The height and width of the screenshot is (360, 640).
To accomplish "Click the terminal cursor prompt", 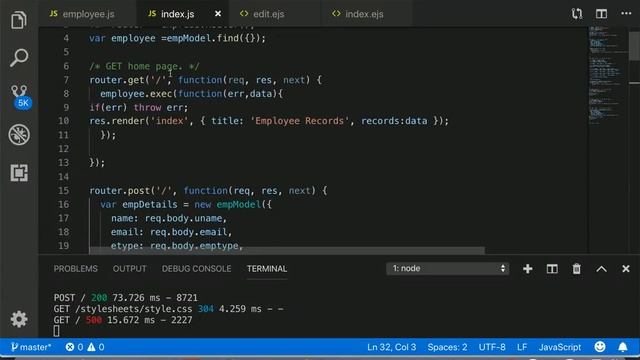I will 56,331.
